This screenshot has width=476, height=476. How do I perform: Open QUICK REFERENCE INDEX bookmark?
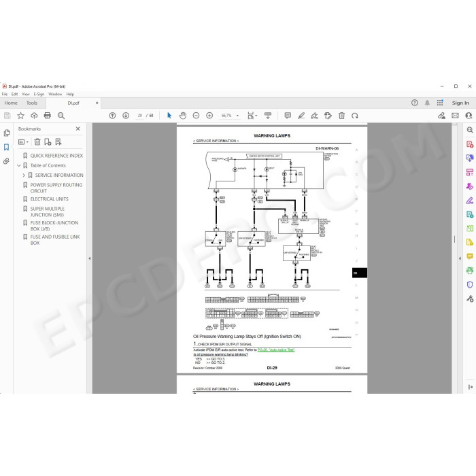[x=56, y=156]
